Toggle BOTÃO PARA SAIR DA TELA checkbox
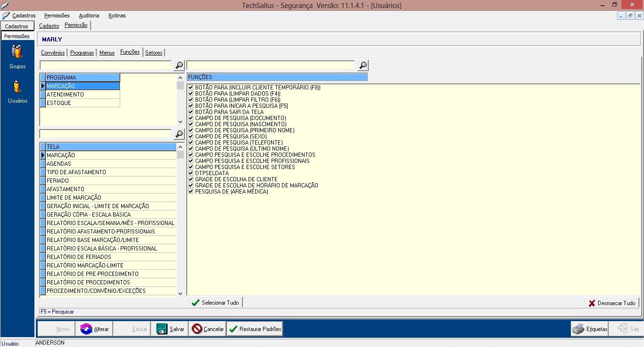This screenshot has height=347, width=644. 191,112
